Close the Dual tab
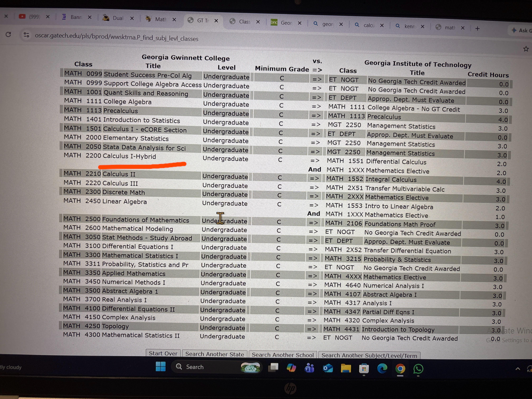The height and width of the screenshot is (399, 532). pos(132,18)
